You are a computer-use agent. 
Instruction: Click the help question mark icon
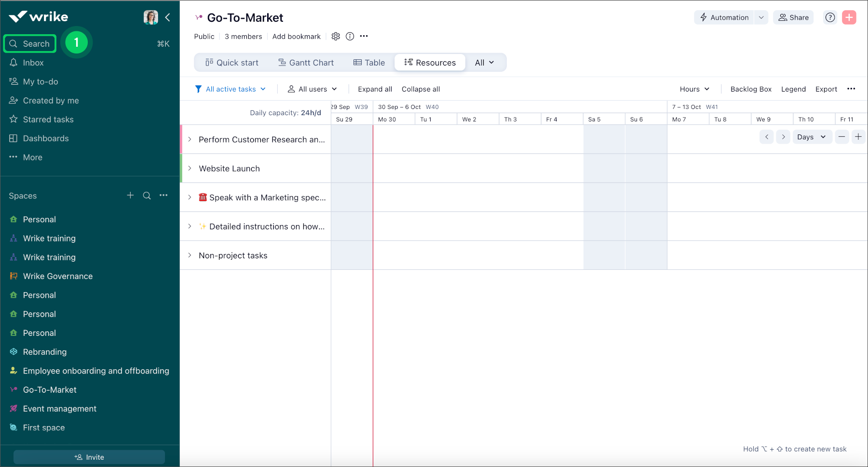point(830,17)
